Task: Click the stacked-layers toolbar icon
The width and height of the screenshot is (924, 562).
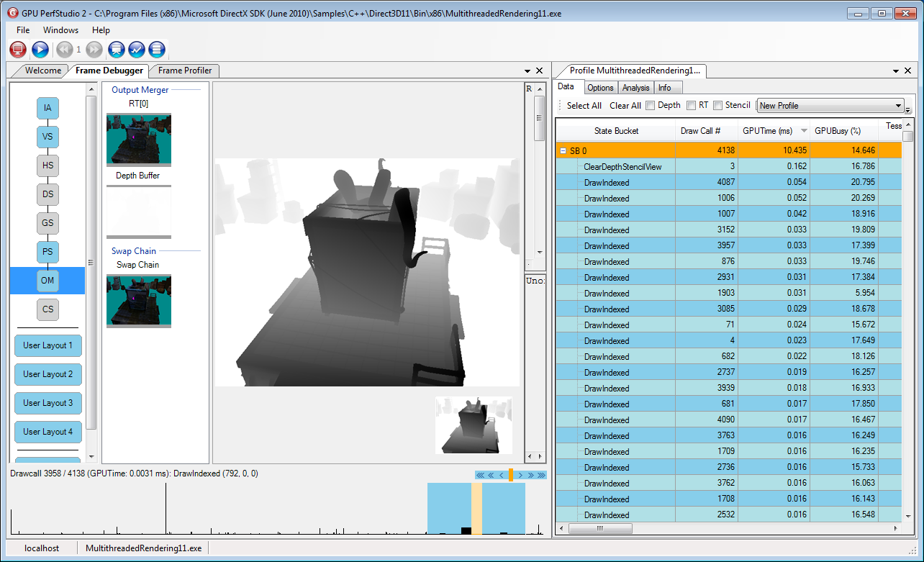Action: (x=157, y=50)
